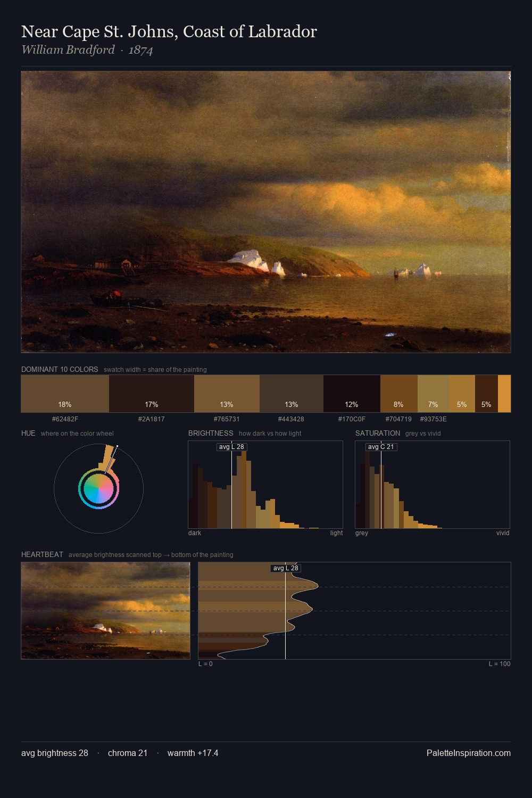The image size is (532, 798).
Task: Click 'where on the color wheel' caption
Action: [x=77, y=434]
